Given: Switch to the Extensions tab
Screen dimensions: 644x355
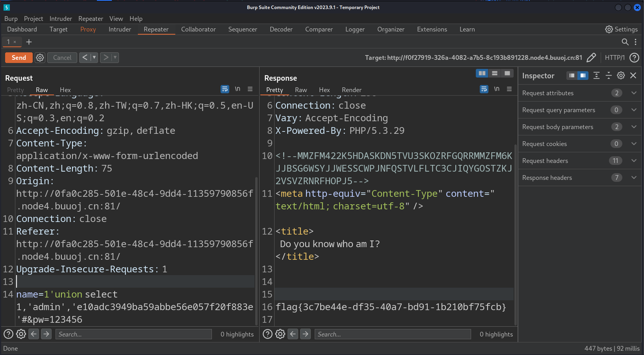Looking at the screenshot, I should coord(432,29).
